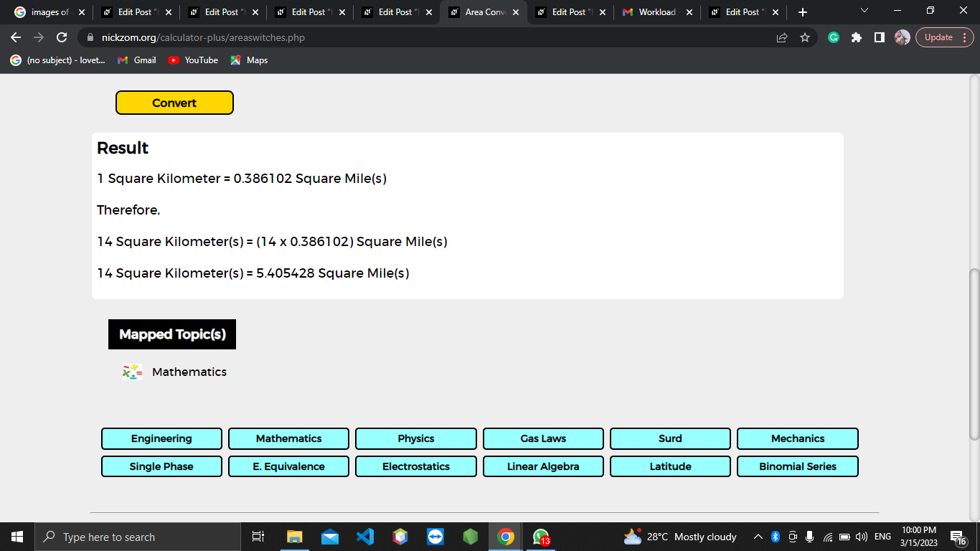Click the Grammarly extension icon
The image size is (980, 551).
tap(833, 37)
